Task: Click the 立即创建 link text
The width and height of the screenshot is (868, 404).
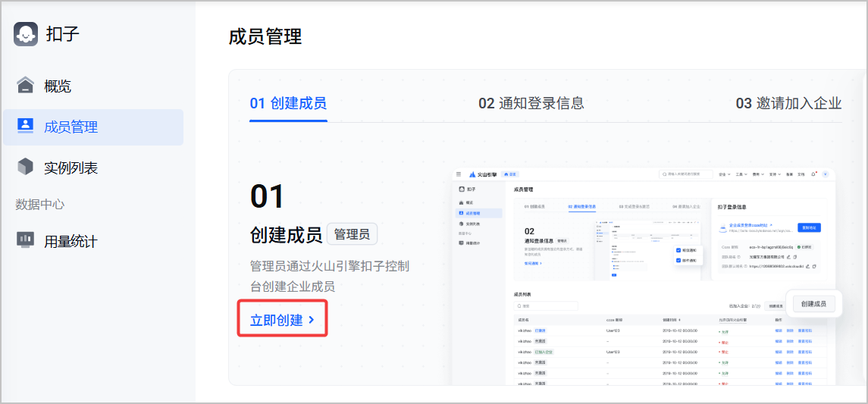Action: [277, 321]
